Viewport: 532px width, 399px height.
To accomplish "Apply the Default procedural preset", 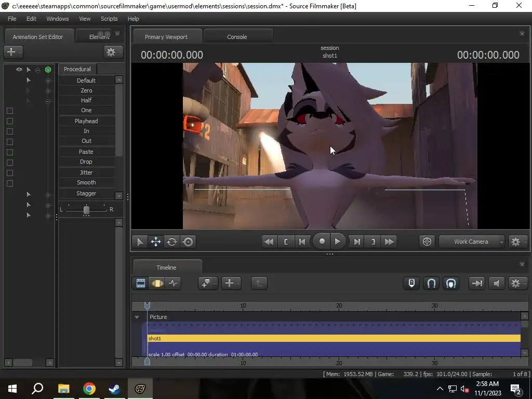I will 87,81.
